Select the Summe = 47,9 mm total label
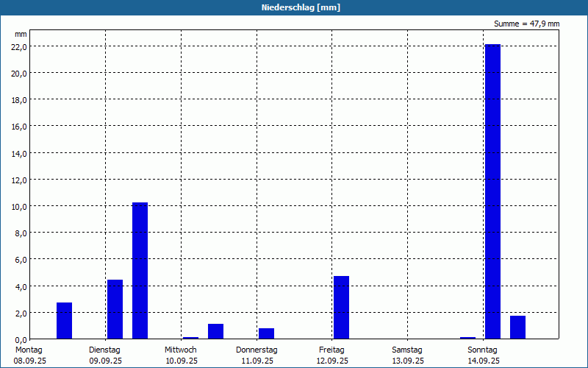 (526, 24)
